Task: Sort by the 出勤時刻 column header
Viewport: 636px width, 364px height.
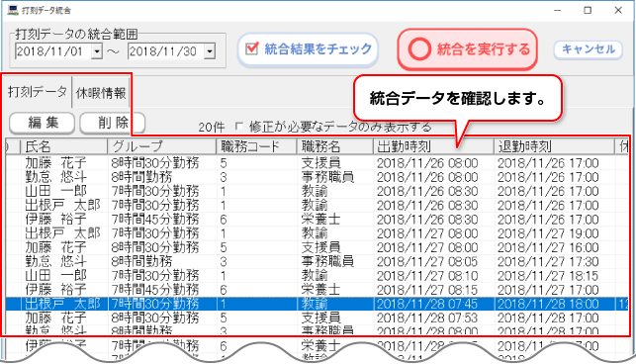Action: click(433, 146)
